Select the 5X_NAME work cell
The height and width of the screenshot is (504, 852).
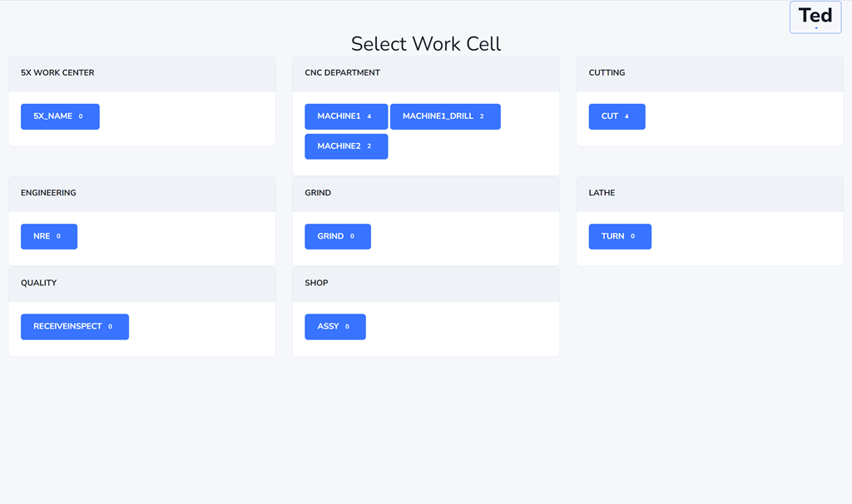point(60,116)
